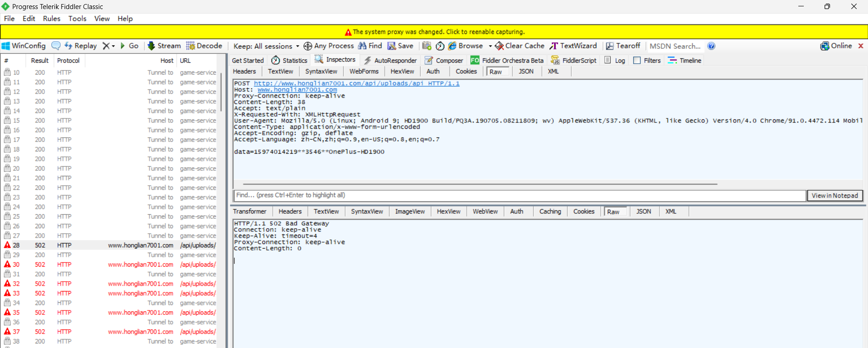868x348 pixels.
Task: Click Clear Cache in the toolbar
Action: (520, 46)
